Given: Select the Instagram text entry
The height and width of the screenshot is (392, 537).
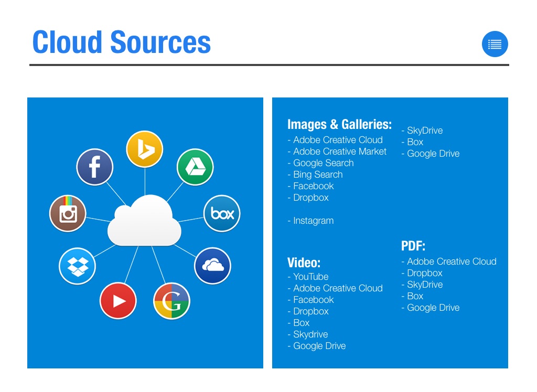Looking at the screenshot, I should (313, 221).
